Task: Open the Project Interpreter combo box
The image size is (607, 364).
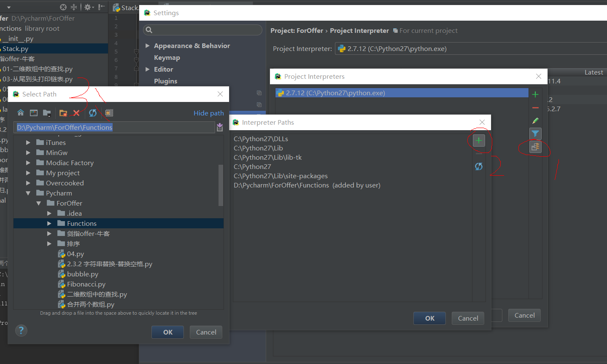Action: click(x=471, y=48)
